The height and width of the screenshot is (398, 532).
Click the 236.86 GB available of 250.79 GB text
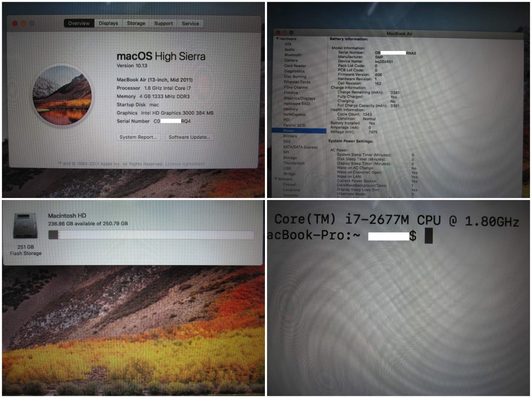pyautogui.click(x=88, y=223)
